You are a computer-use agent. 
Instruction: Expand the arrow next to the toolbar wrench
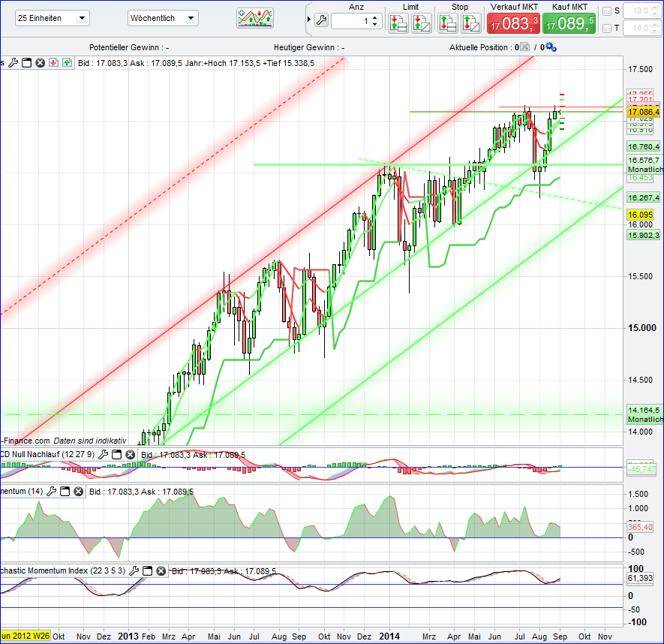[x=309, y=20]
